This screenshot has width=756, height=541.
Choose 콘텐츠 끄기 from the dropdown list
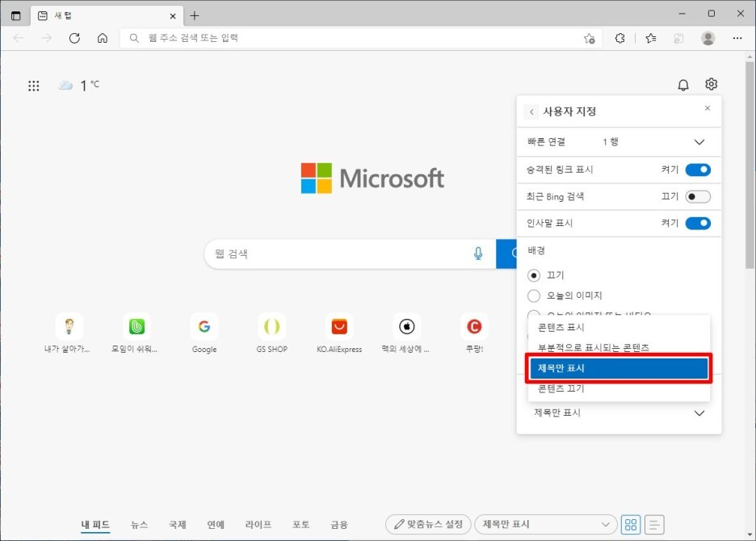[619, 388]
